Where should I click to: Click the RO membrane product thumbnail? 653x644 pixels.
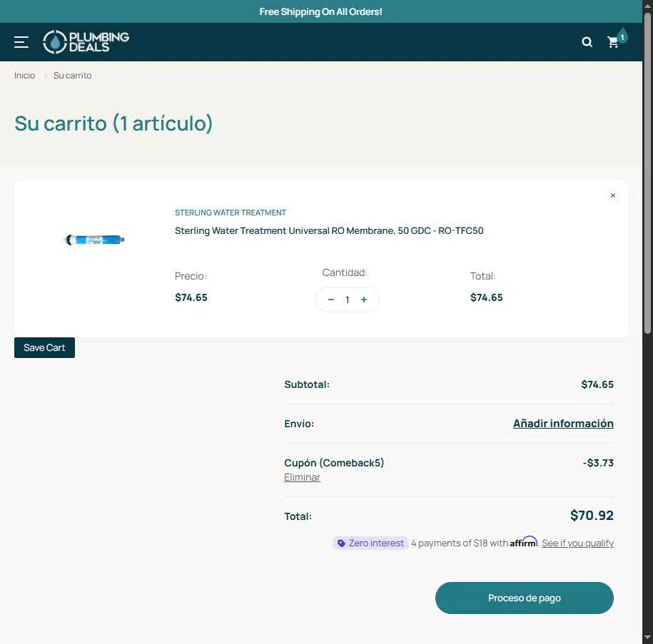point(94,240)
